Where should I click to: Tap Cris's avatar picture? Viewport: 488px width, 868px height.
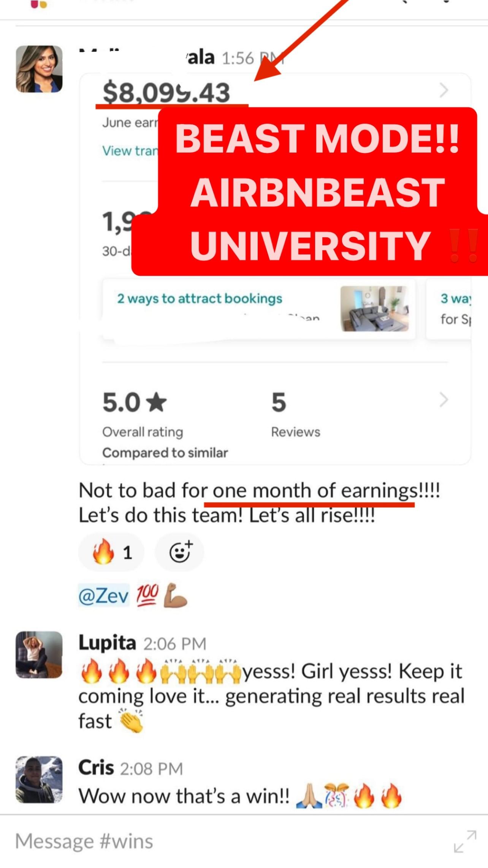coord(39,779)
